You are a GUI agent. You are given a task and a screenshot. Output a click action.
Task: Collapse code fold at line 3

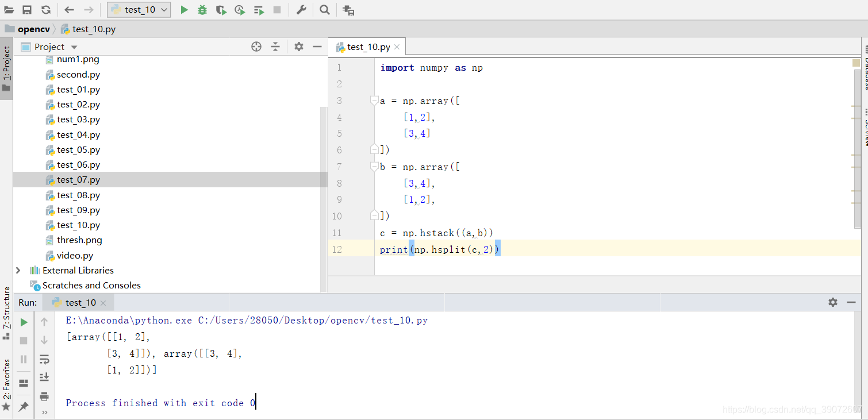point(375,101)
